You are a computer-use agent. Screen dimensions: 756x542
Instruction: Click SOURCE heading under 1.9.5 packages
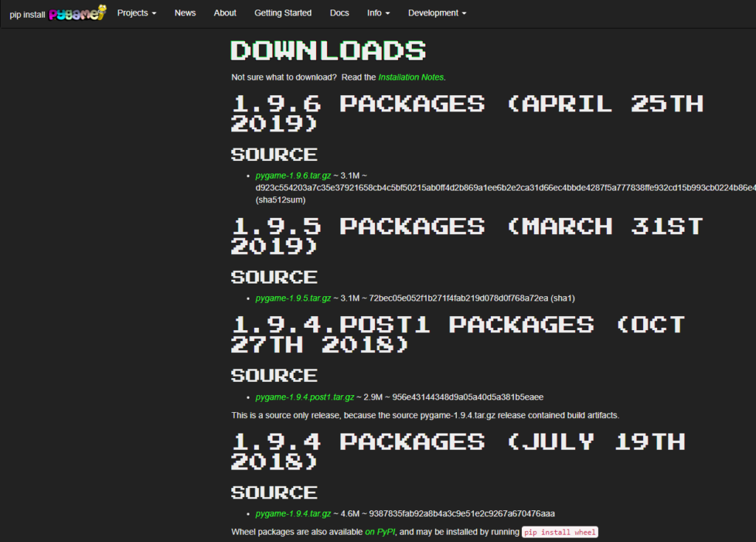[275, 277]
